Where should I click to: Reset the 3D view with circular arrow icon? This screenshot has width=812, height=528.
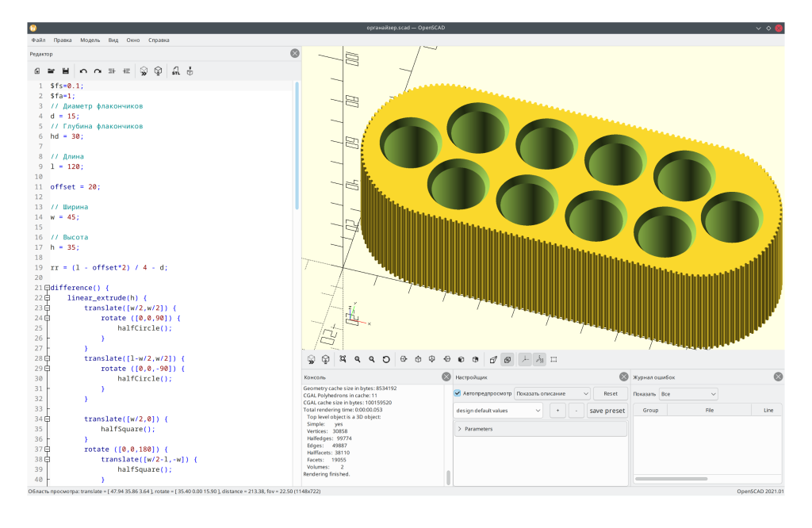(386, 359)
